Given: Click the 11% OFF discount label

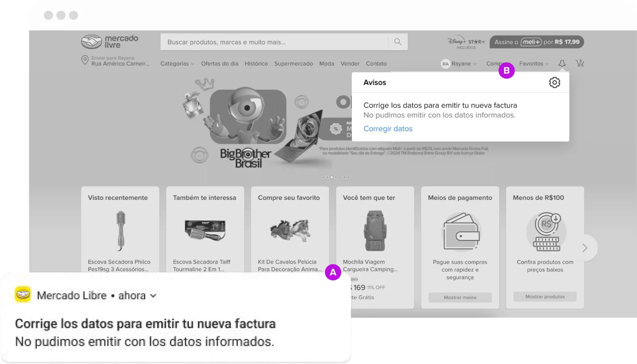Looking at the screenshot, I should pos(376,287).
